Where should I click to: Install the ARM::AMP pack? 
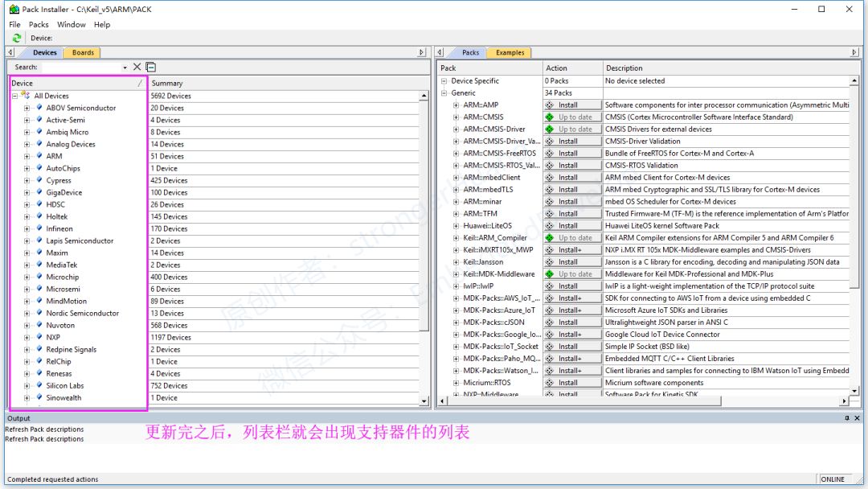coord(572,105)
